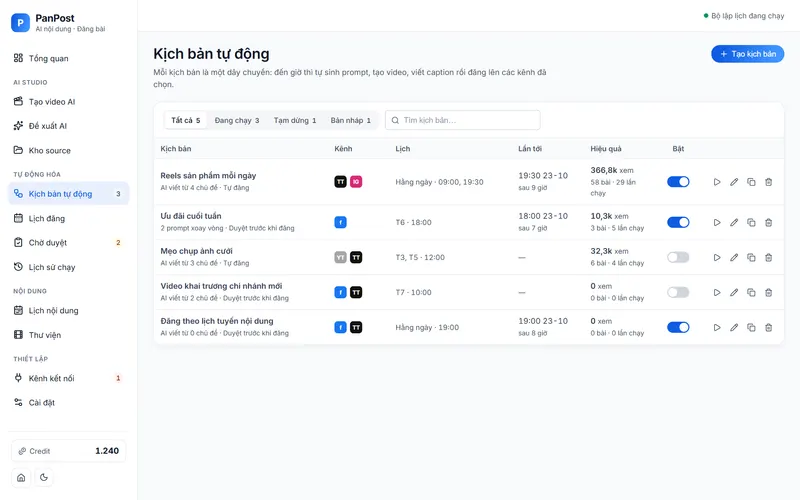
Task: Delete the 'Reels sản phẩm mỗi ngày' script
Action: click(x=768, y=182)
